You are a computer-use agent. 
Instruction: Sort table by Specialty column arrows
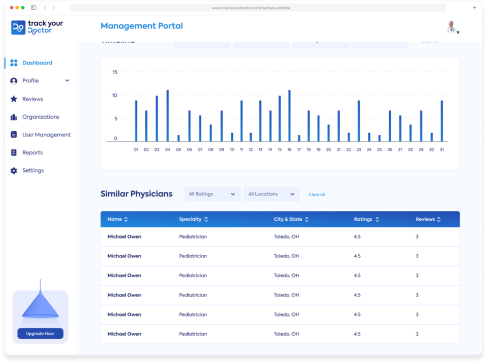(206, 219)
